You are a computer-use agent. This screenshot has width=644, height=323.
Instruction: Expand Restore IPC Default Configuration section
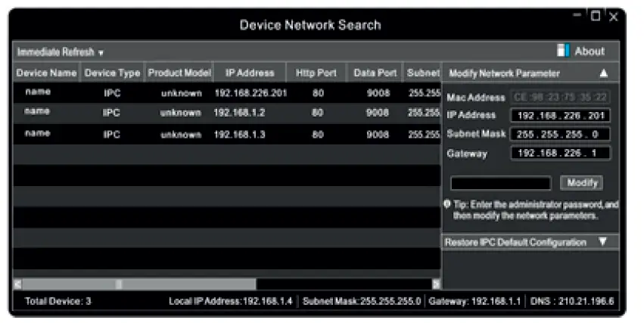[x=604, y=242]
